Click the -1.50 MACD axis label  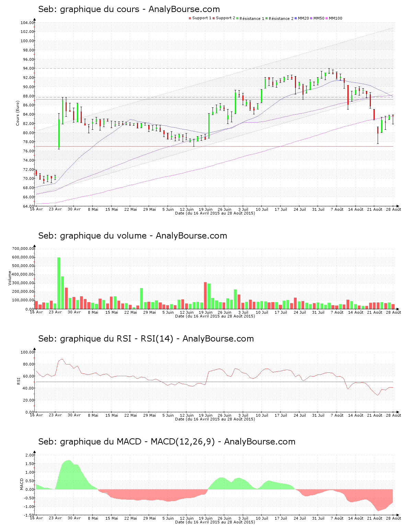tap(29, 515)
